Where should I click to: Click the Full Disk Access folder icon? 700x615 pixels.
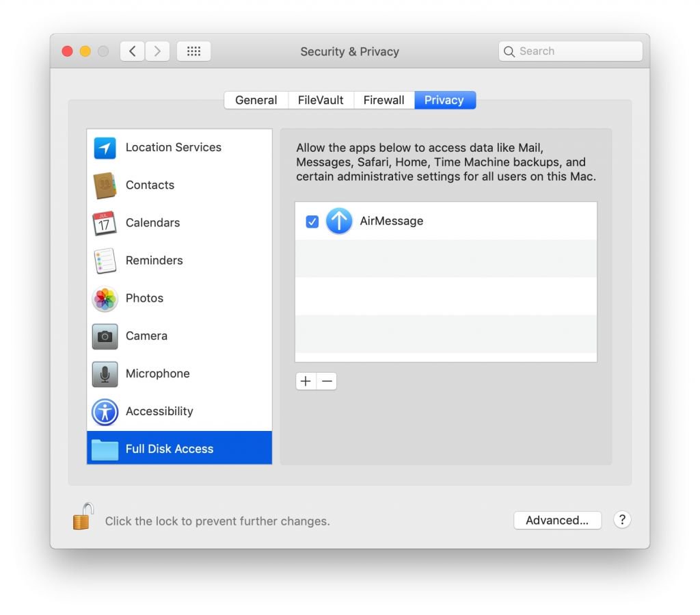[105, 449]
